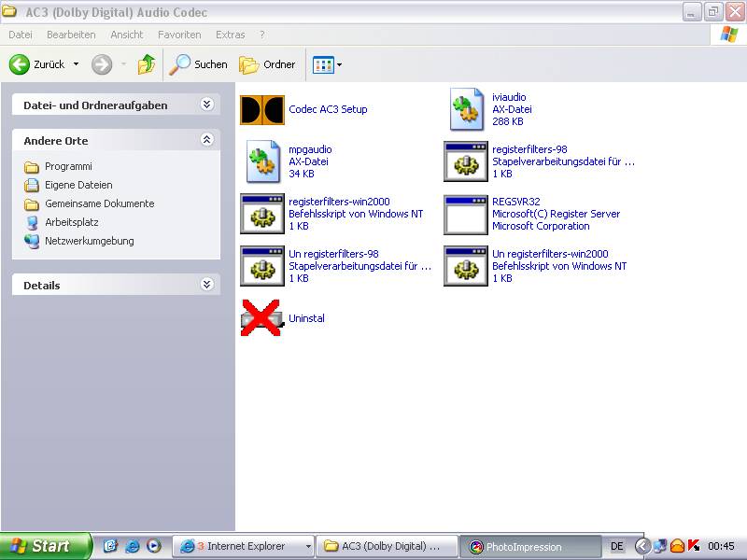Open the Zurück history dropdown arrow
The width and height of the screenshot is (747, 560).
pos(76,64)
